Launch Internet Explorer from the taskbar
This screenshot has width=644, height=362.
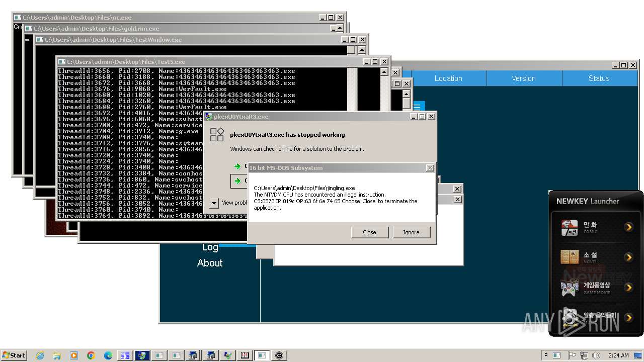click(40, 355)
